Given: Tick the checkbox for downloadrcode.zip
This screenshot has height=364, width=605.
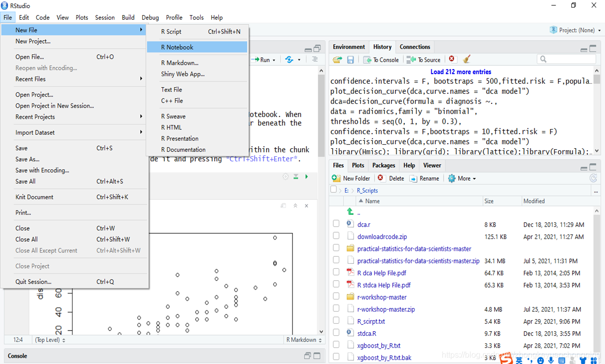Looking at the screenshot, I should tap(336, 235).
